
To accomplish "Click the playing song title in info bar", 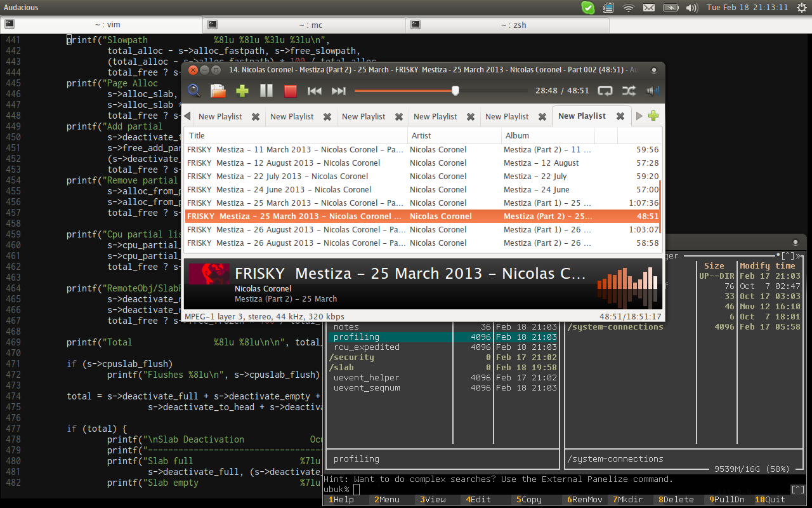I will (410, 274).
